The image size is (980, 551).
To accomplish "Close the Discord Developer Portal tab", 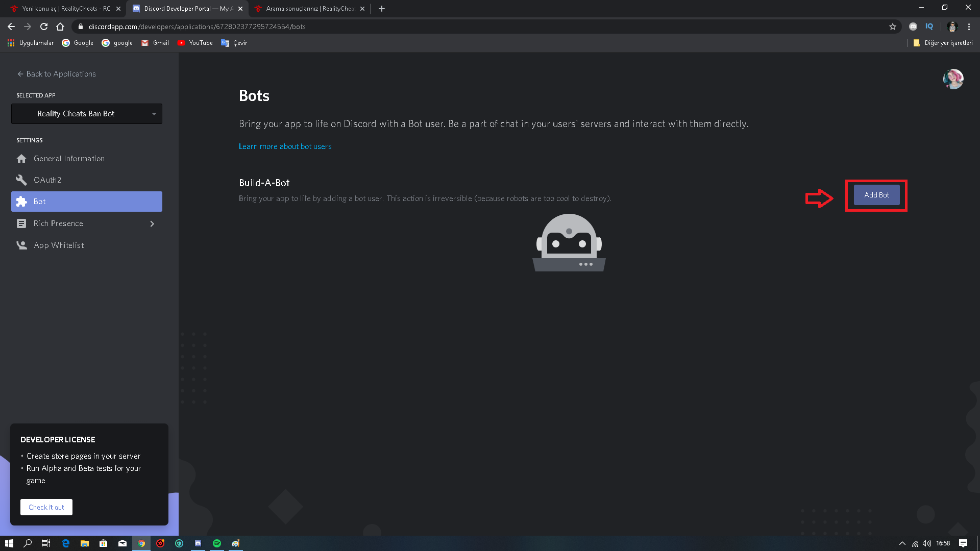I will (240, 9).
